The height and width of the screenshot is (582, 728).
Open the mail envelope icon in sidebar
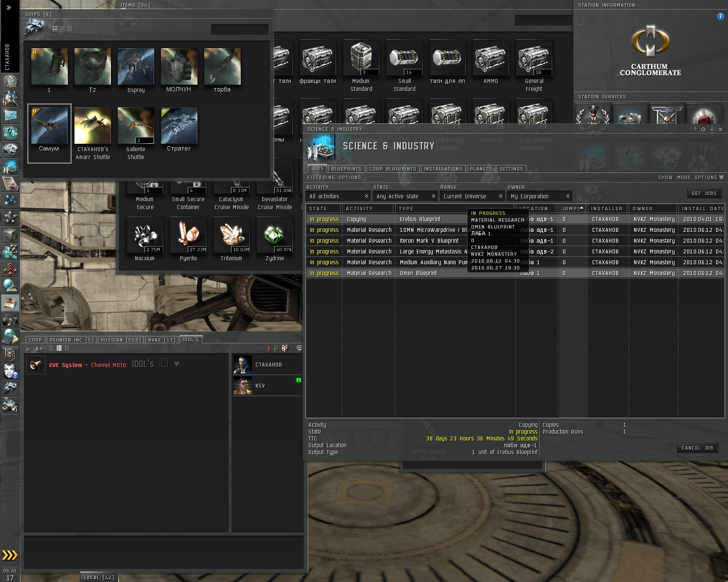[10, 115]
